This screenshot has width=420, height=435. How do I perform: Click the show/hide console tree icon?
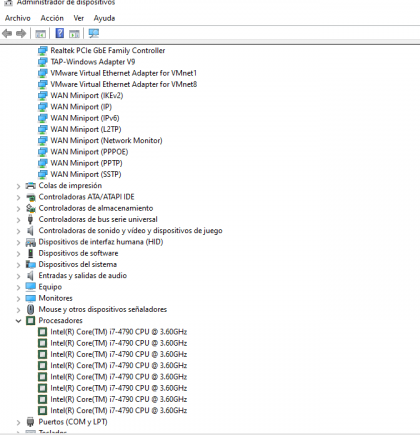pyautogui.click(x=40, y=33)
